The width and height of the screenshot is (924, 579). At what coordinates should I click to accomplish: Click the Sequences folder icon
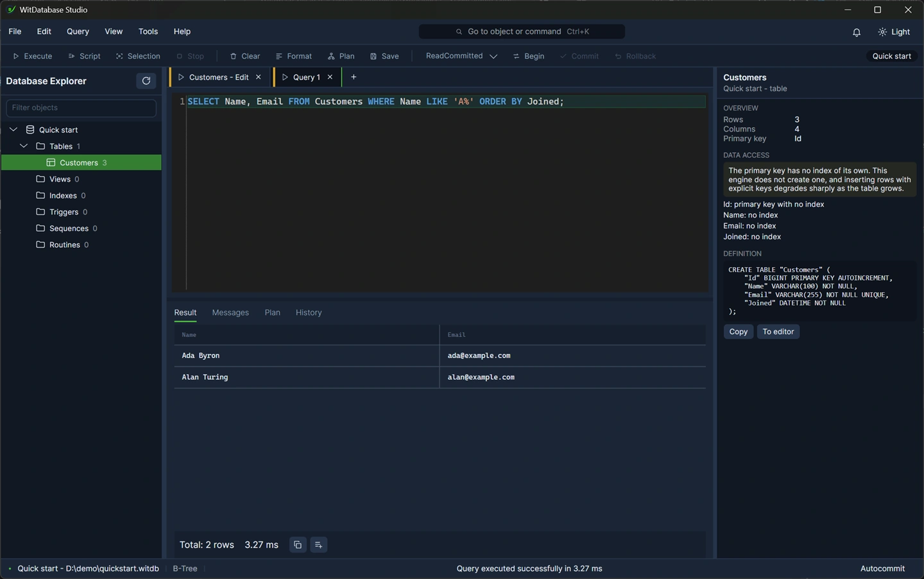[40, 229]
